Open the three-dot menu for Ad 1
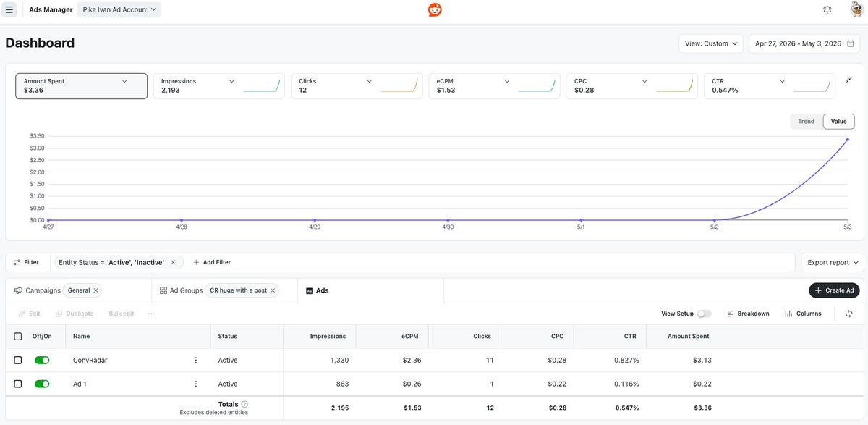The width and height of the screenshot is (868, 425). coord(195,384)
